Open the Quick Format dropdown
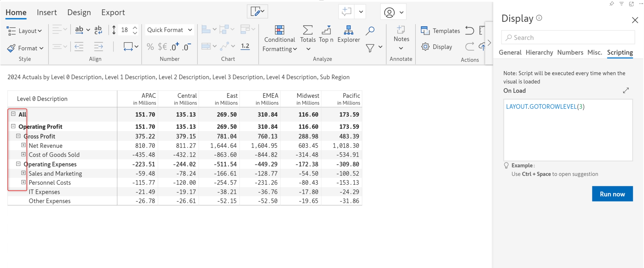644x268 pixels. (x=169, y=30)
